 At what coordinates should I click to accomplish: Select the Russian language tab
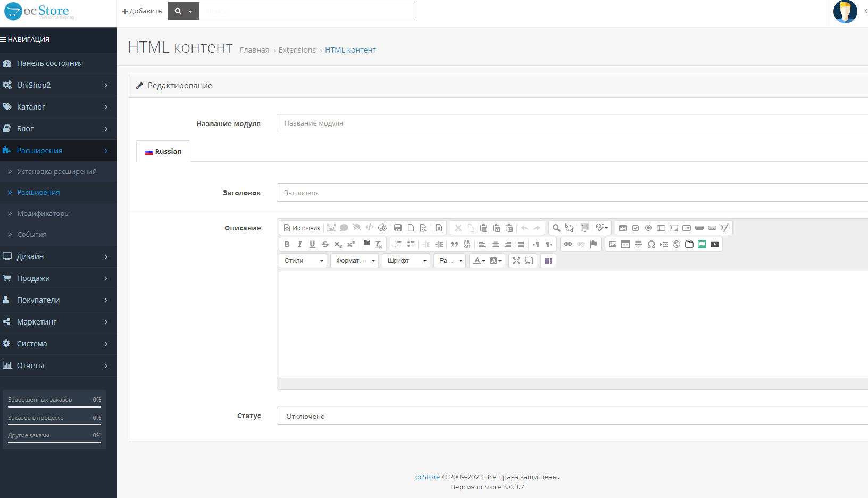pyautogui.click(x=163, y=152)
